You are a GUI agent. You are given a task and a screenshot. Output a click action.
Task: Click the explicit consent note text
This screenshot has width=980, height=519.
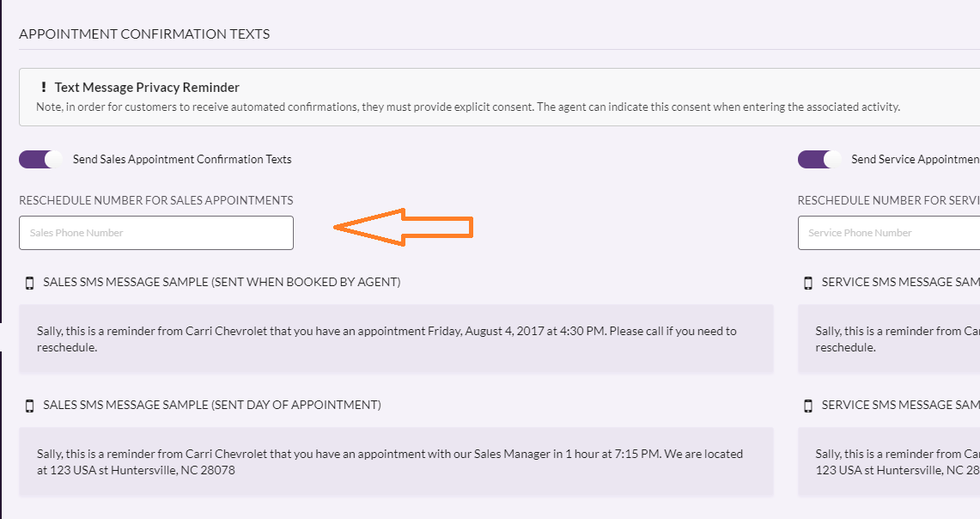tap(468, 107)
